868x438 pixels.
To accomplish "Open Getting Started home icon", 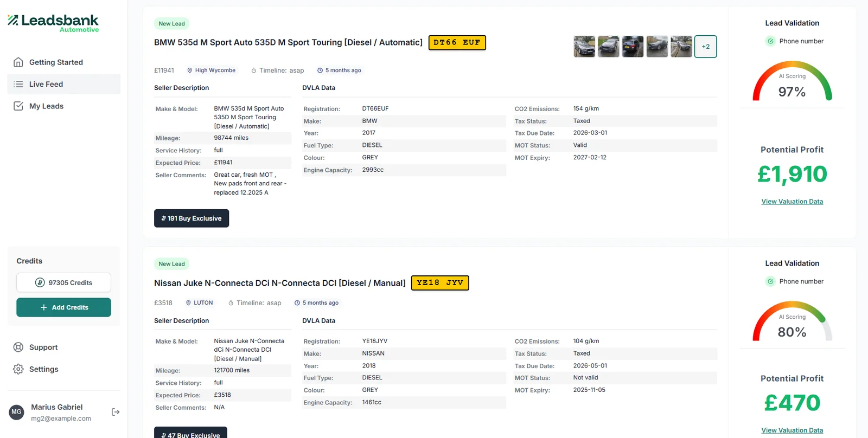I will point(18,62).
